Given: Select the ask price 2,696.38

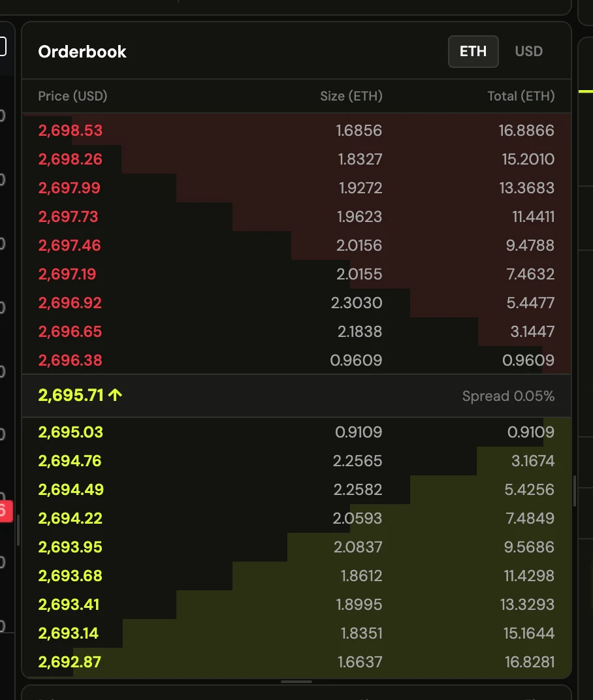Looking at the screenshot, I should point(71,360).
